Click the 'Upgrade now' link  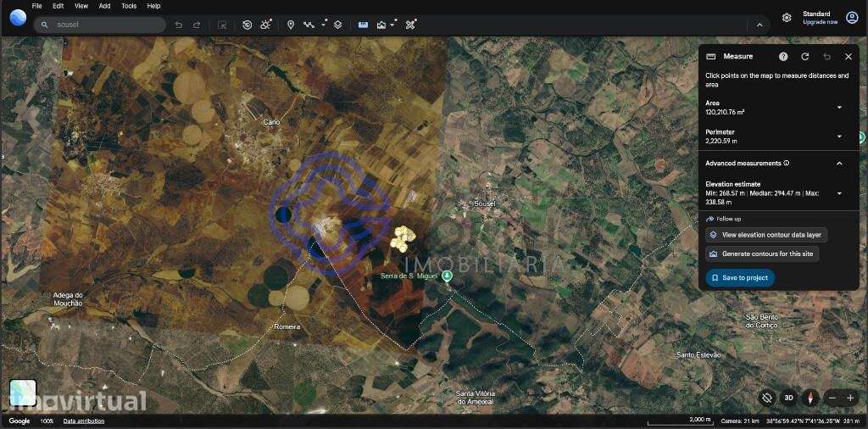[x=821, y=22]
